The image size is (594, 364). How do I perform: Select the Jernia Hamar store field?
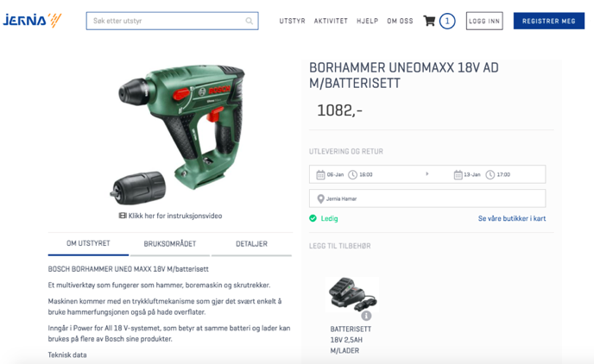(x=427, y=198)
